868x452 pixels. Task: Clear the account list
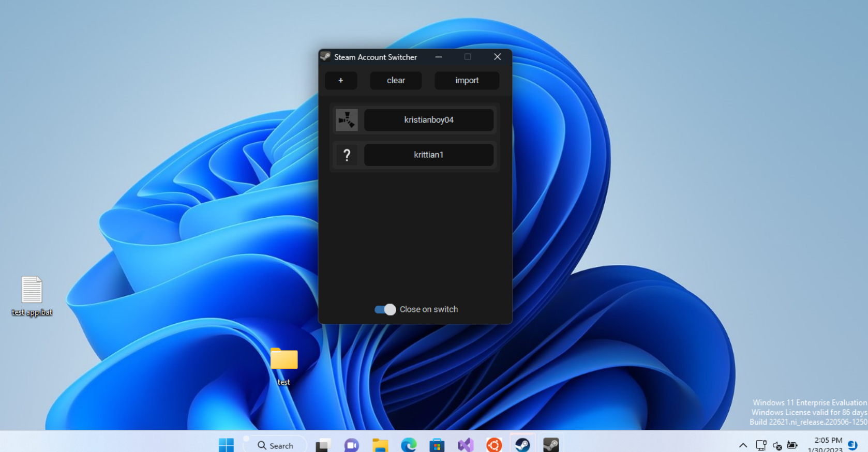point(396,80)
